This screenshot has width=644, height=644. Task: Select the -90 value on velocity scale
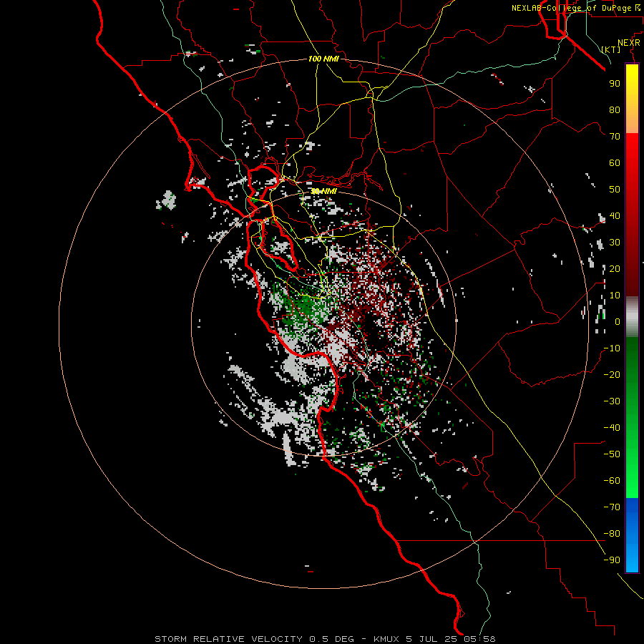click(x=612, y=560)
